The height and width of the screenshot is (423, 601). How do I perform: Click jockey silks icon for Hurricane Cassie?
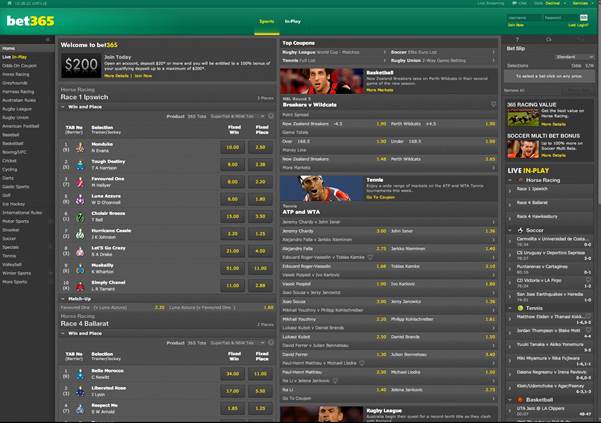pos(80,234)
